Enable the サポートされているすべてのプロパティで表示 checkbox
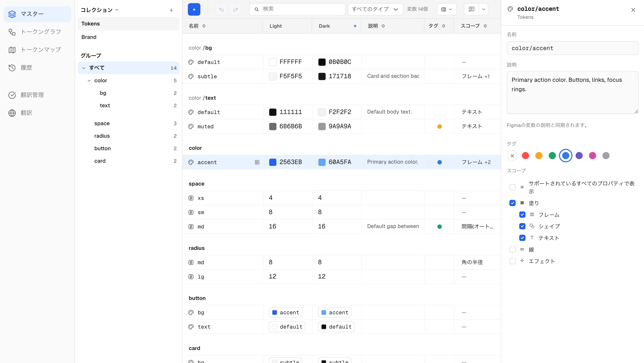The width and height of the screenshot is (644, 363). (513, 187)
